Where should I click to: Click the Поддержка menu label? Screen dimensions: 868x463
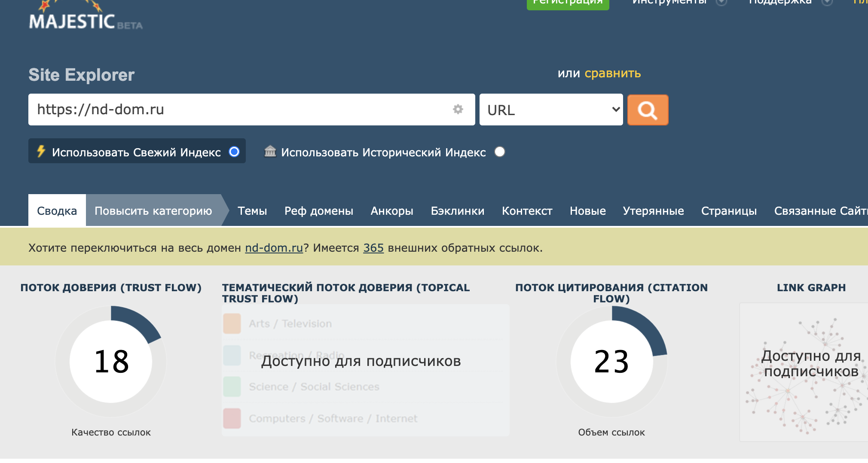pos(780,2)
